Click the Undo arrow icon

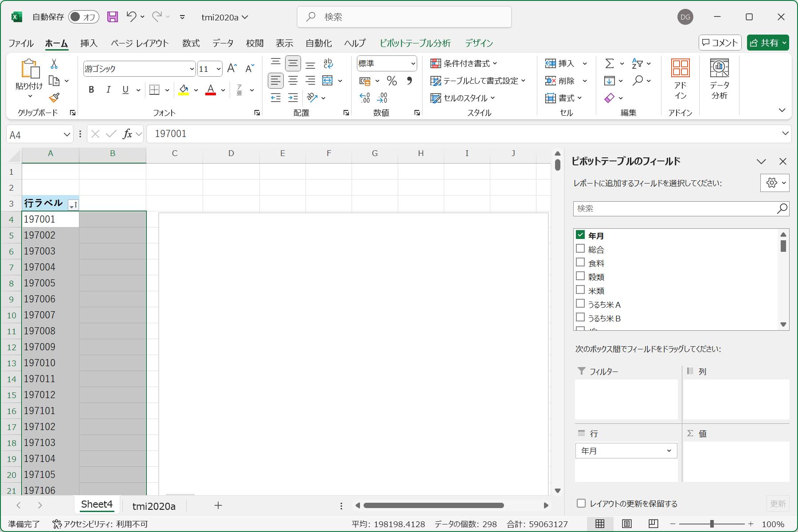click(131, 16)
